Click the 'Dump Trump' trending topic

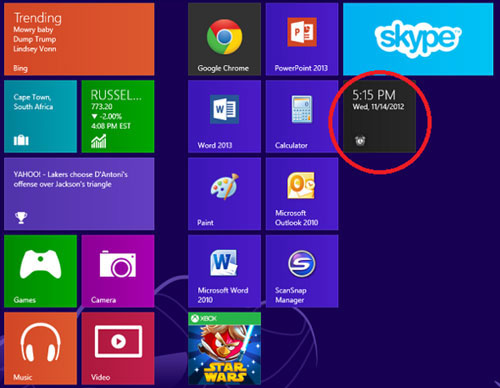tap(35, 39)
